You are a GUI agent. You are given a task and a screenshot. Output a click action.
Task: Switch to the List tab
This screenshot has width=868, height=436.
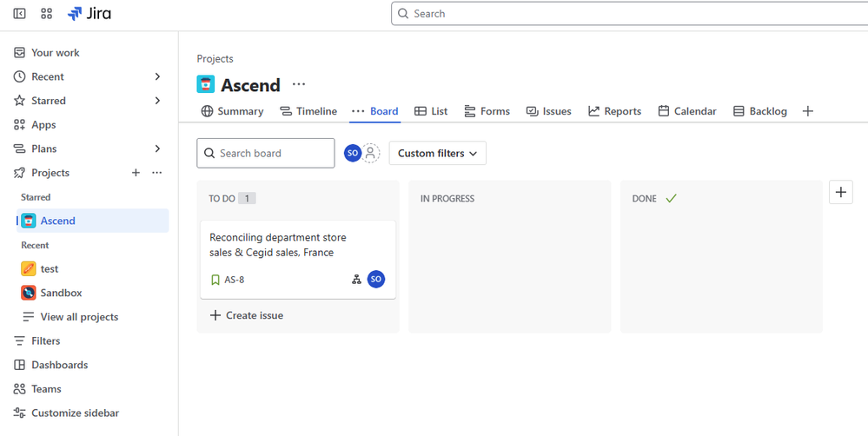431,111
